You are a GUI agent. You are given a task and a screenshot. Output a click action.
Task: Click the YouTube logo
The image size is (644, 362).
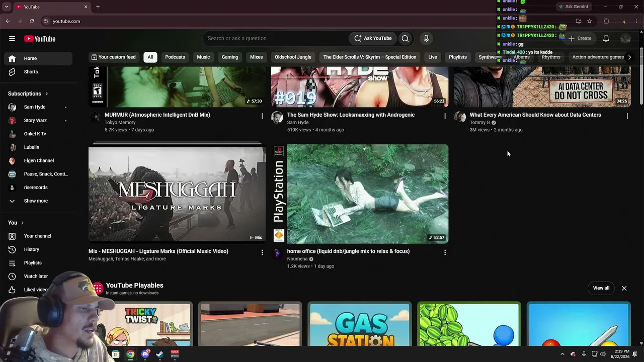tap(40, 39)
